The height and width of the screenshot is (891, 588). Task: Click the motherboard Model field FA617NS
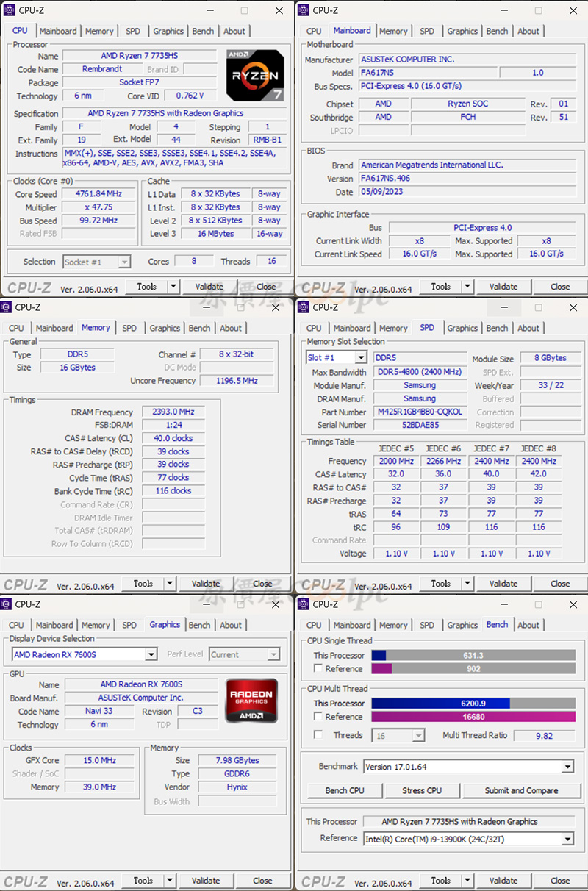click(428, 73)
